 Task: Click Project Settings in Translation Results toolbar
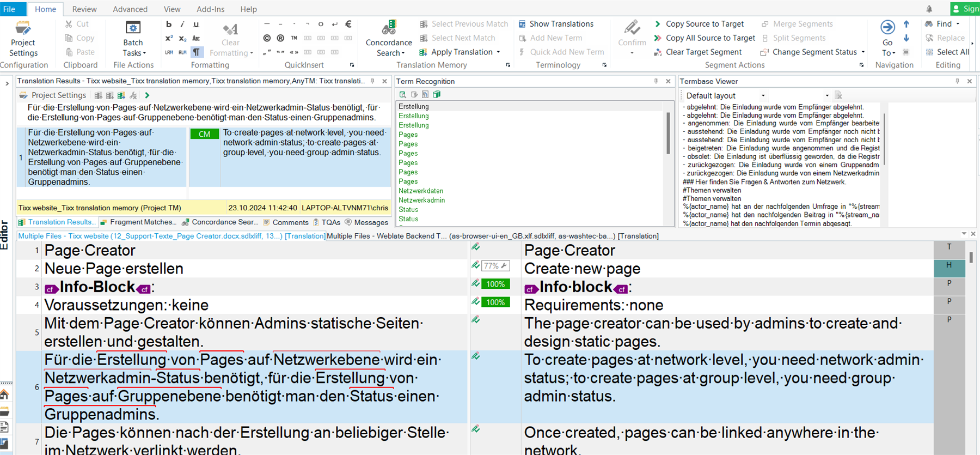(52, 95)
